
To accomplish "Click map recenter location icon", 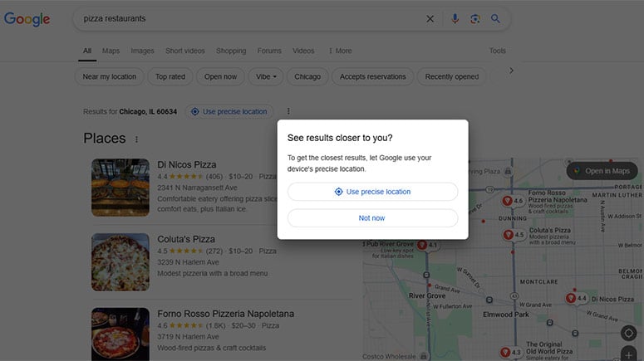I will [x=628, y=334].
